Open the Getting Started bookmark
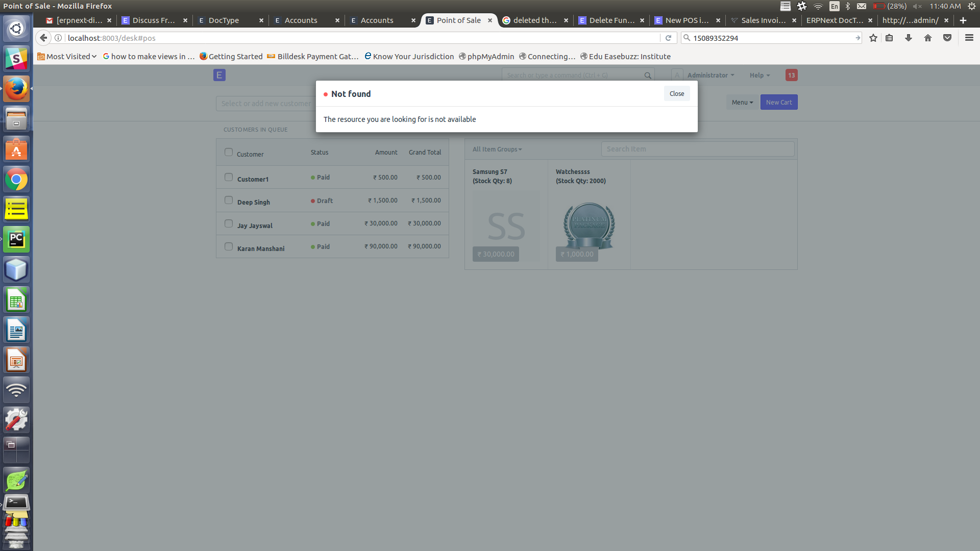 click(231, 57)
